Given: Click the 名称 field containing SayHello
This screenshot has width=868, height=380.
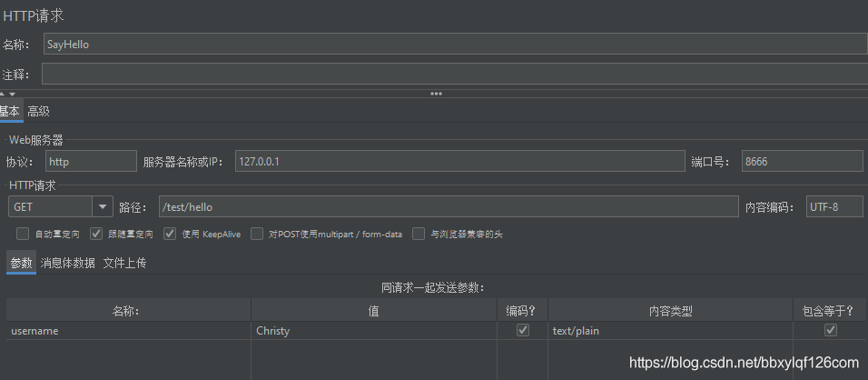Looking at the screenshot, I should [454, 44].
